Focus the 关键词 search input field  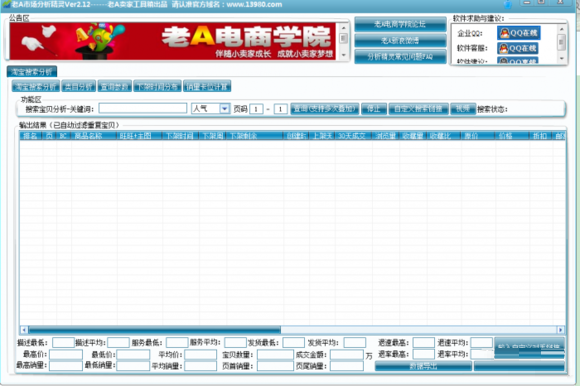[x=143, y=108]
